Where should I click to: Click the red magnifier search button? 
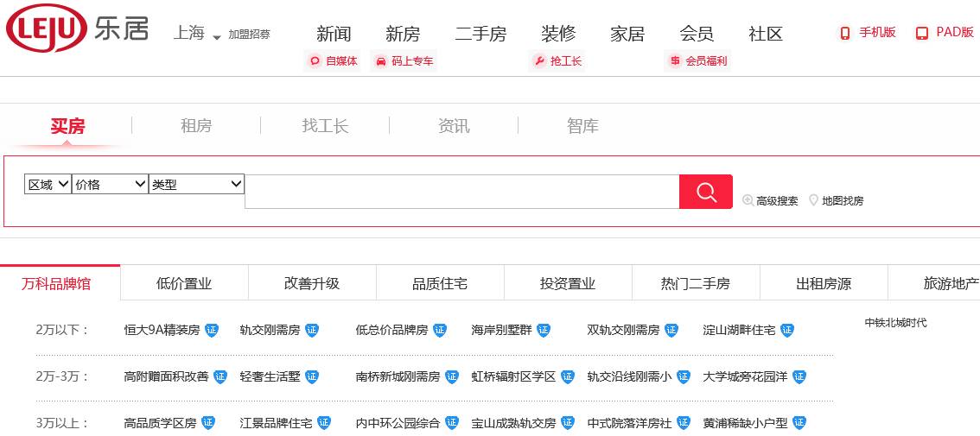click(x=705, y=192)
